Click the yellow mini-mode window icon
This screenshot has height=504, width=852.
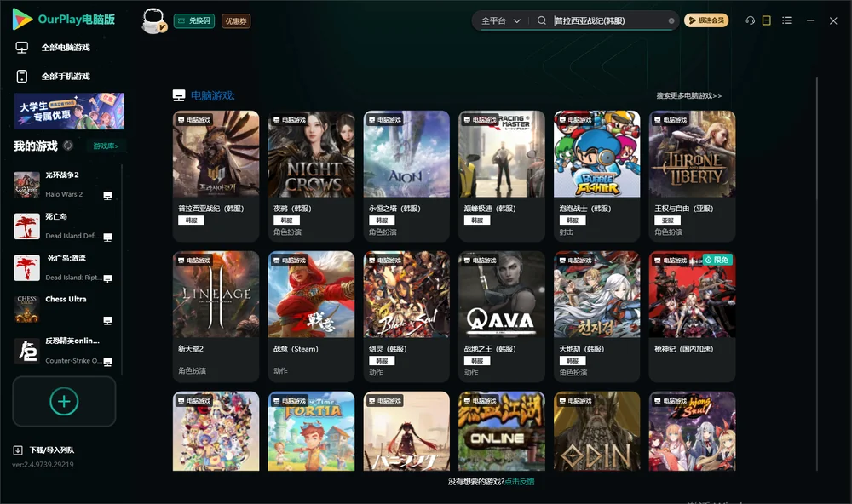click(767, 20)
